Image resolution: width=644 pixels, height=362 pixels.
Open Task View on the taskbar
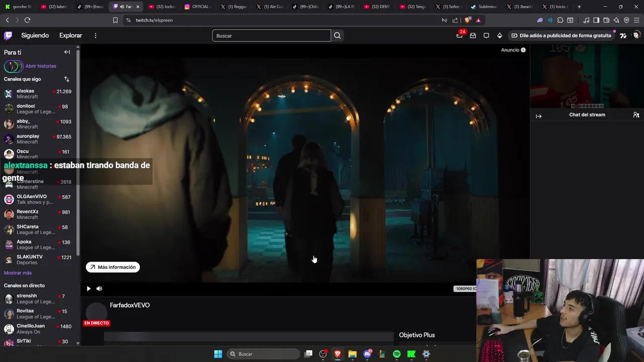click(308, 354)
